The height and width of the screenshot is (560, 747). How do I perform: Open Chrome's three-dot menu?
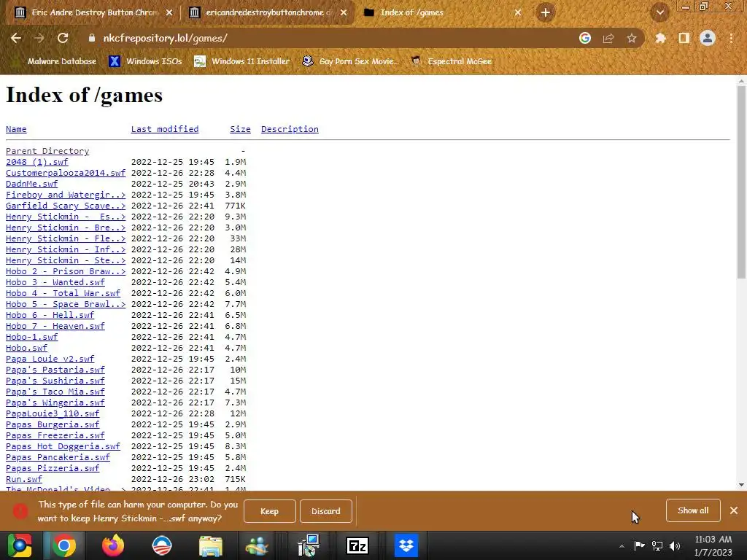point(731,38)
